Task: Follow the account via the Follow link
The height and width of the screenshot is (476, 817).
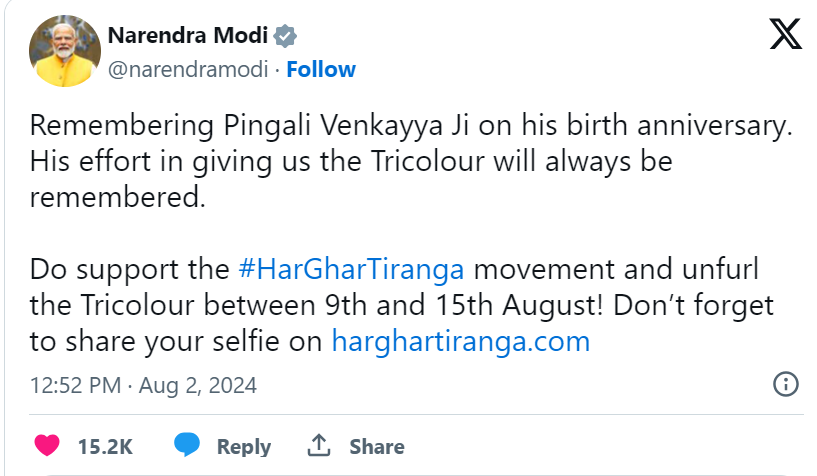Action: (x=321, y=69)
